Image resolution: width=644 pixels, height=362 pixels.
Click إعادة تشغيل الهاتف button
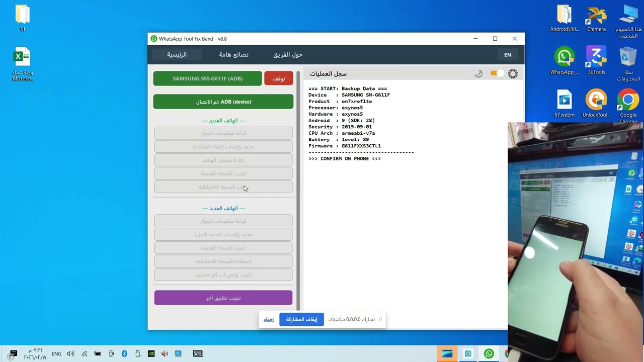pyautogui.click(x=223, y=160)
